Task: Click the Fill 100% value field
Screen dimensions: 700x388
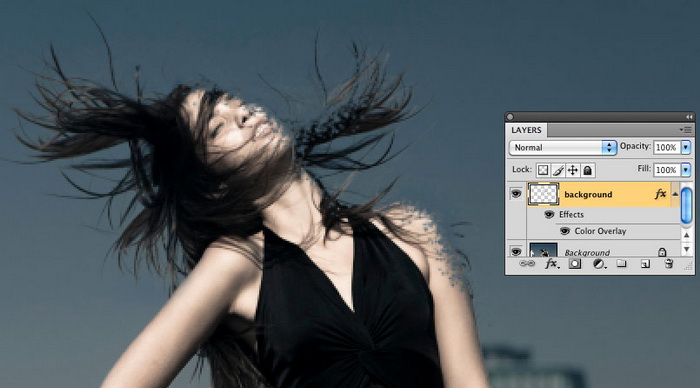Action: (667, 170)
